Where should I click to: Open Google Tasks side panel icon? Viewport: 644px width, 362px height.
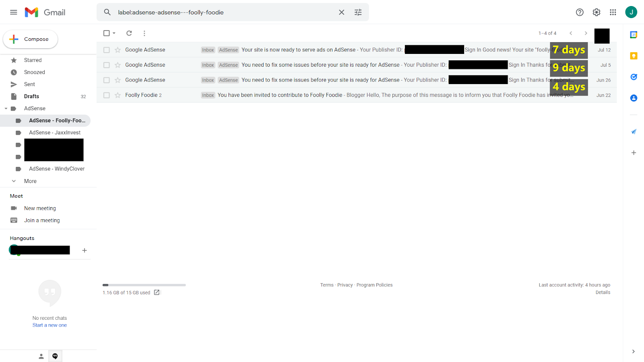634,77
